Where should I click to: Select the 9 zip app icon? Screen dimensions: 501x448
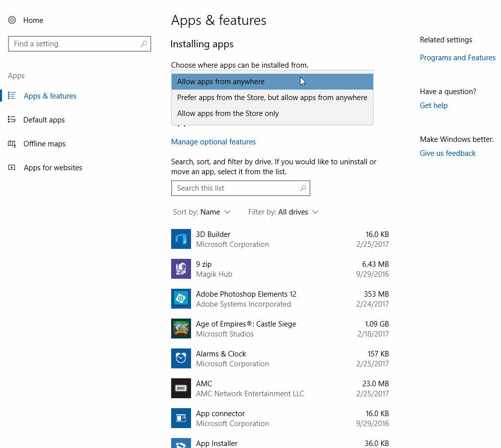coord(181,269)
